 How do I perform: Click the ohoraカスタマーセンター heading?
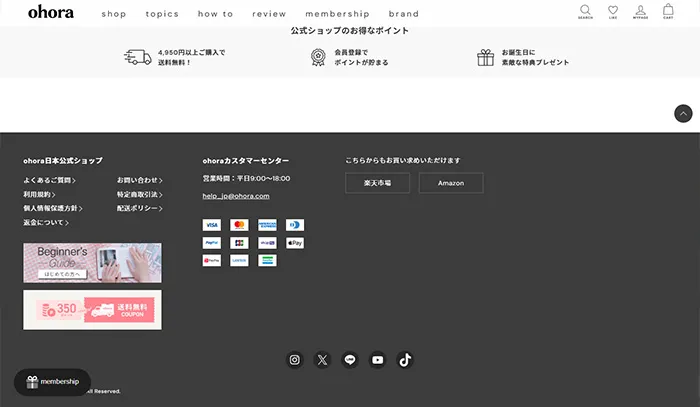(246, 161)
